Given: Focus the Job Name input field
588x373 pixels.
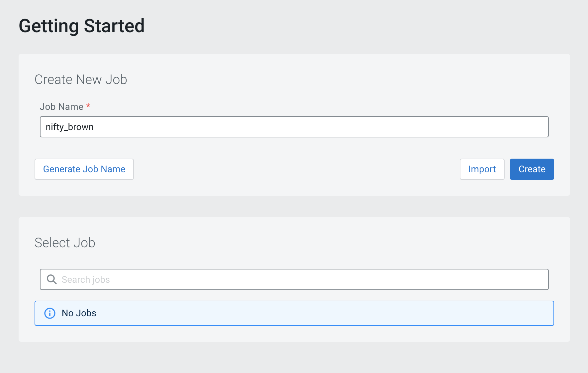Looking at the screenshot, I should tap(294, 127).
